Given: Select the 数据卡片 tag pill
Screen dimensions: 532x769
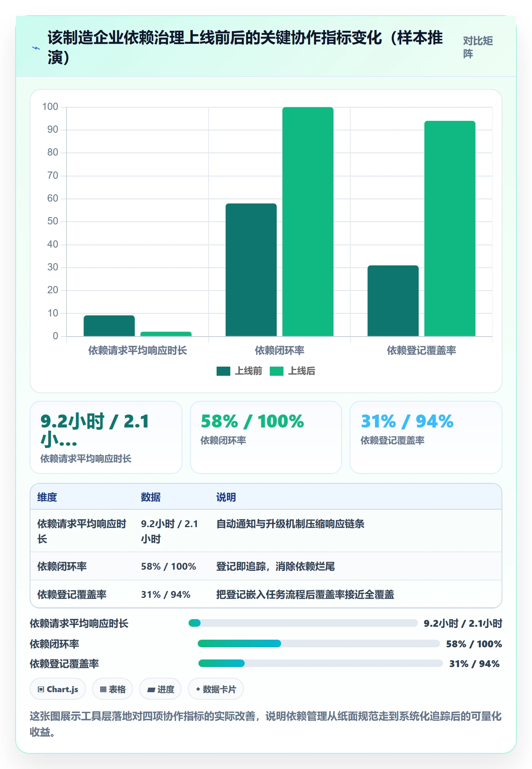Looking at the screenshot, I should (x=216, y=689).
